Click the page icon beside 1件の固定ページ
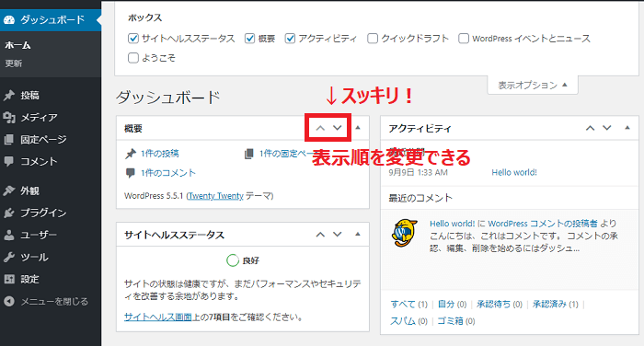The height and width of the screenshot is (346, 644). pyautogui.click(x=249, y=154)
